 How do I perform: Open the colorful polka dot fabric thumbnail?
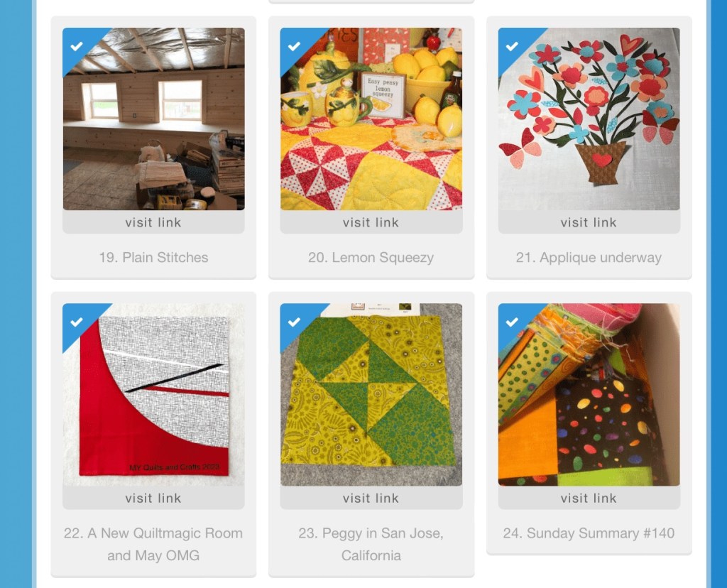589,395
